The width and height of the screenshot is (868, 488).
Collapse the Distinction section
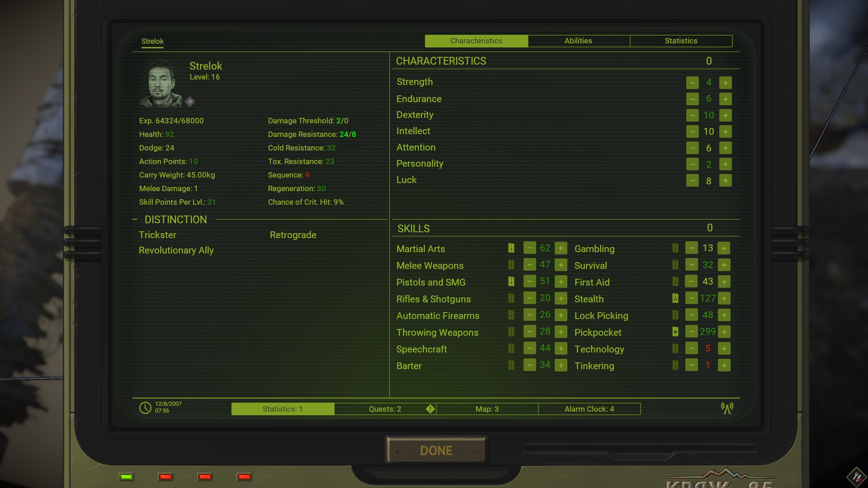click(135, 220)
